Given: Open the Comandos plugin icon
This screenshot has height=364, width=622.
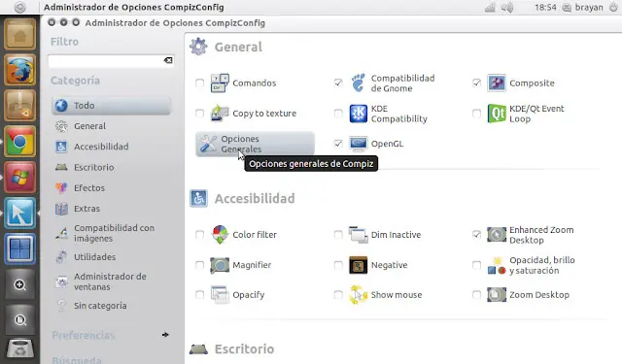Looking at the screenshot, I should point(220,83).
